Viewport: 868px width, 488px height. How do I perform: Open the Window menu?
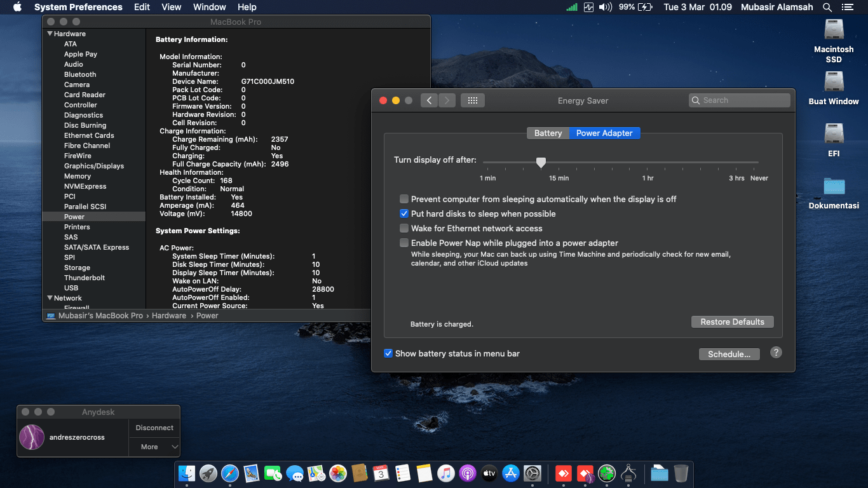210,7
